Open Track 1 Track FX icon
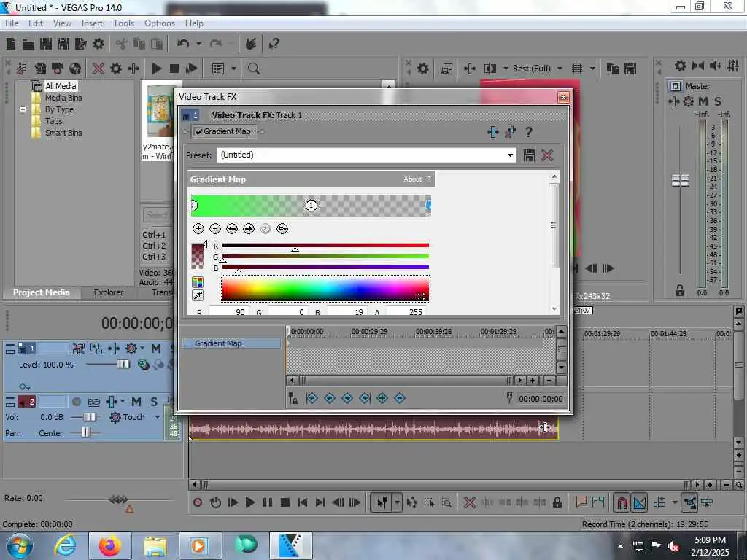 tap(114, 349)
